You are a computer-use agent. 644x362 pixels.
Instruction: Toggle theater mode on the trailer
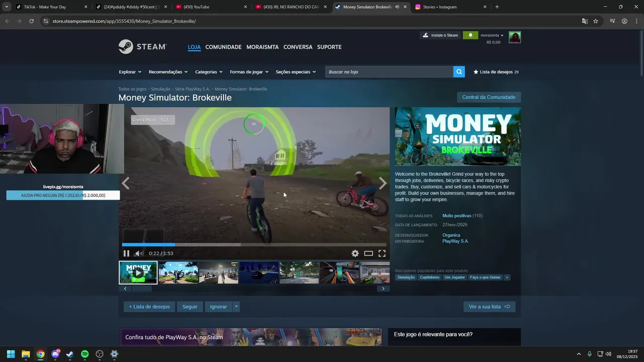point(369,253)
